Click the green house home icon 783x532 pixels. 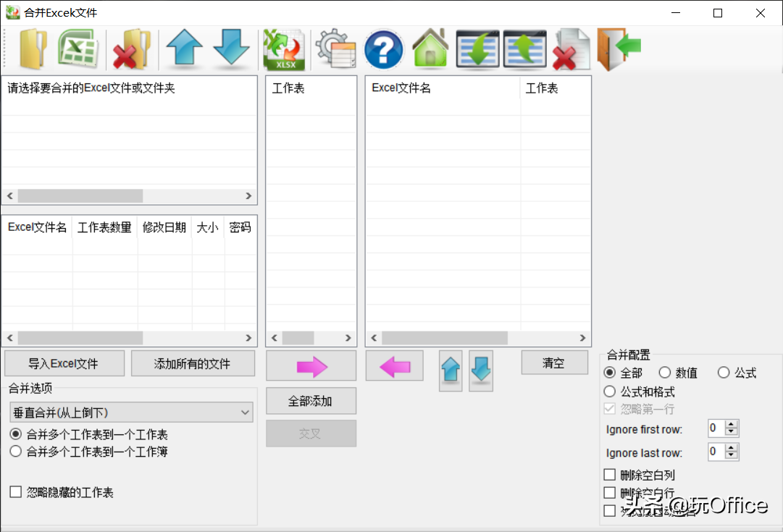pos(430,48)
